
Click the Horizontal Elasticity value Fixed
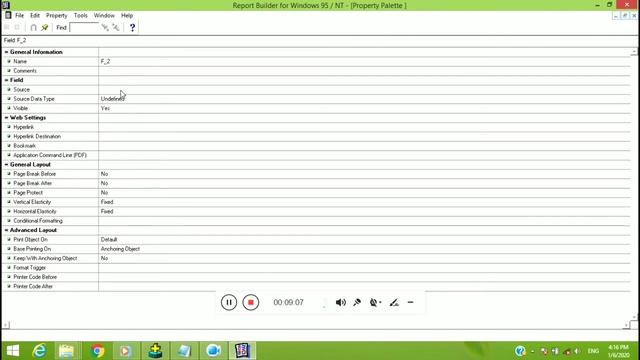click(x=107, y=211)
